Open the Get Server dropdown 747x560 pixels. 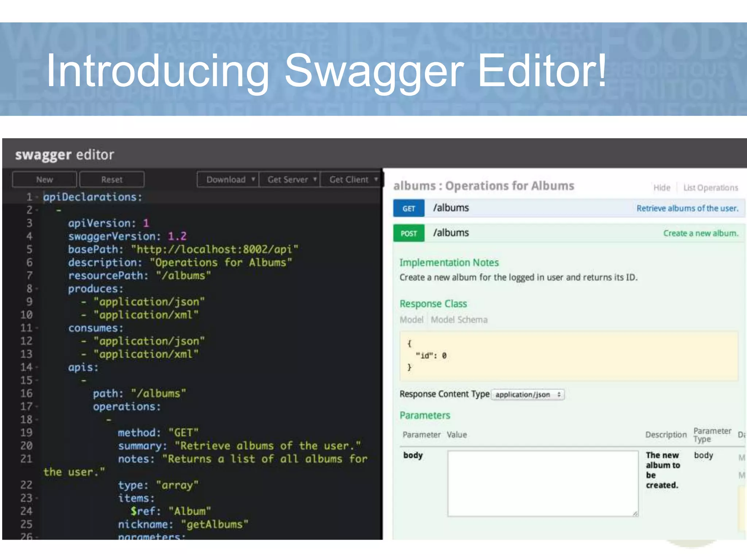point(290,179)
